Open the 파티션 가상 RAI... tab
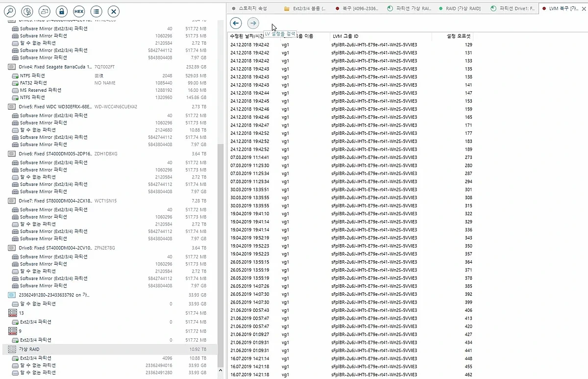The image size is (588, 379). click(409, 8)
